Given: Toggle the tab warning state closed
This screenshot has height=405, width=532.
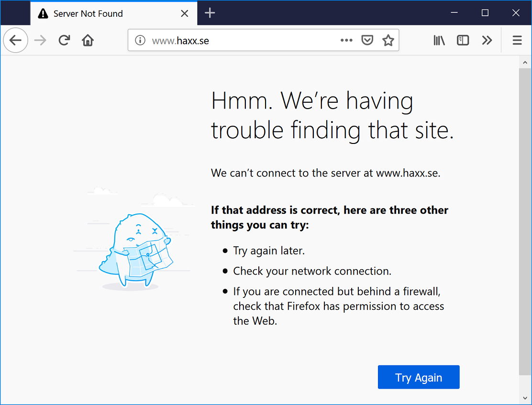Looking at the screenshot, I should [x=43, y=13].
